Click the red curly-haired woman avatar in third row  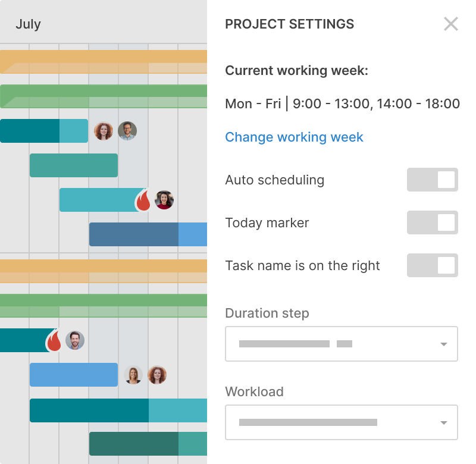104,131
